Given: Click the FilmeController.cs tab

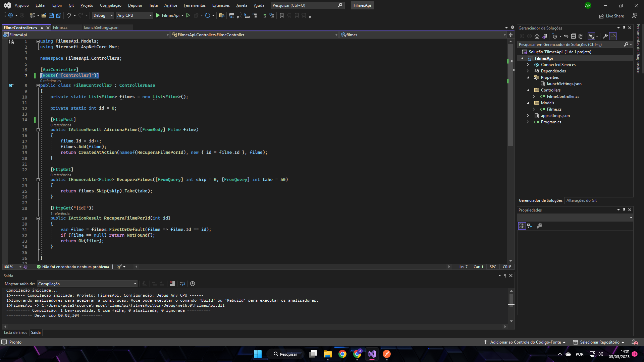Looking at the screenshot, I should [x=20, y=27].
